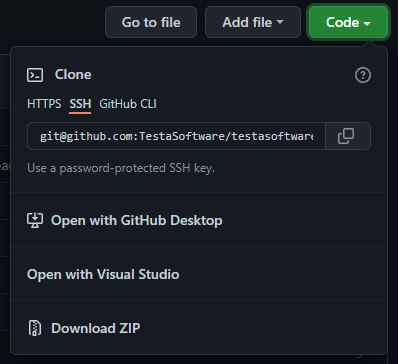Switch to the HTTPS clone tab
398x364 pixels.
pyautogui.click(x=44, y=104)
